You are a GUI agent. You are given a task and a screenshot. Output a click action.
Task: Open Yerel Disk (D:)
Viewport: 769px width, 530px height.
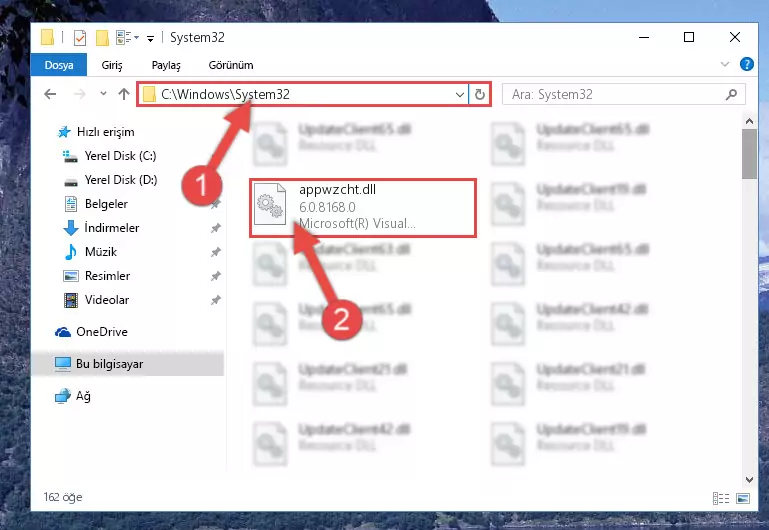tap(121, 180)
